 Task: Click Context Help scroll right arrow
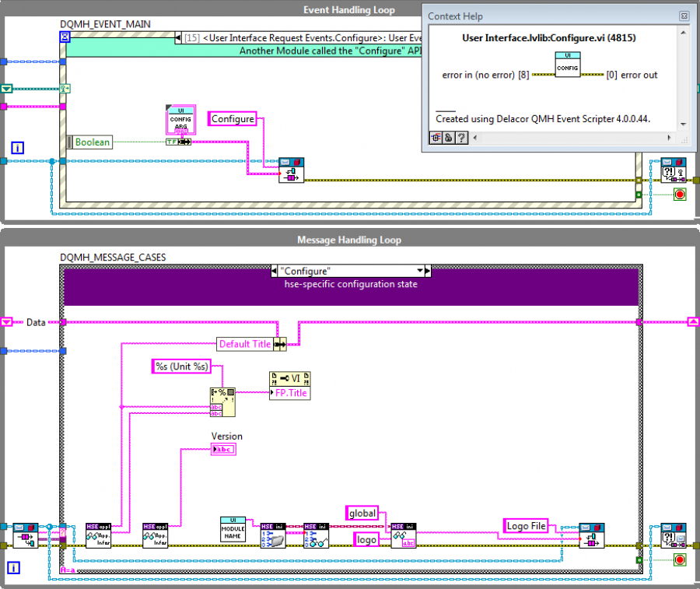669,138
